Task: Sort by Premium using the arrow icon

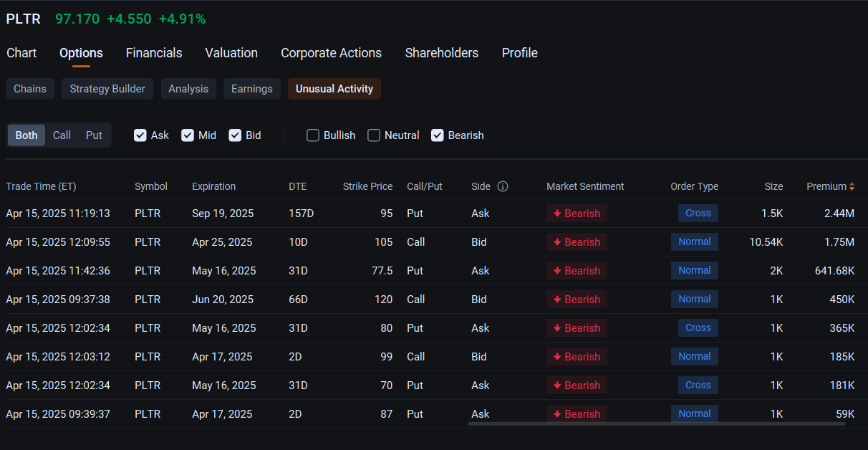Action: tap(852, 186)
